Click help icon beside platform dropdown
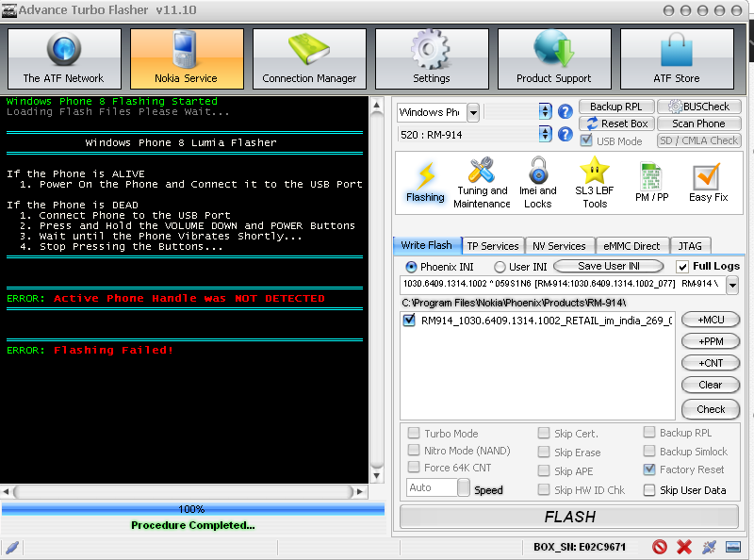 [565, 112]
